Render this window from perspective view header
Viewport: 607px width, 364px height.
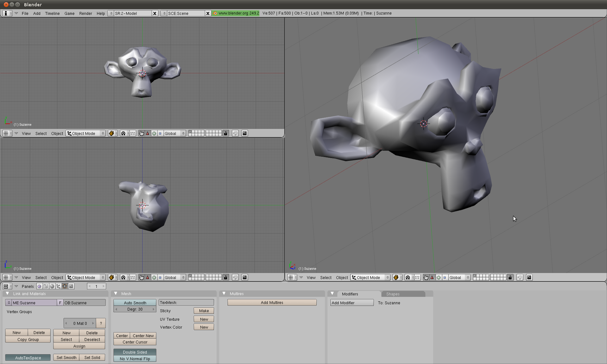coord(529,277)
